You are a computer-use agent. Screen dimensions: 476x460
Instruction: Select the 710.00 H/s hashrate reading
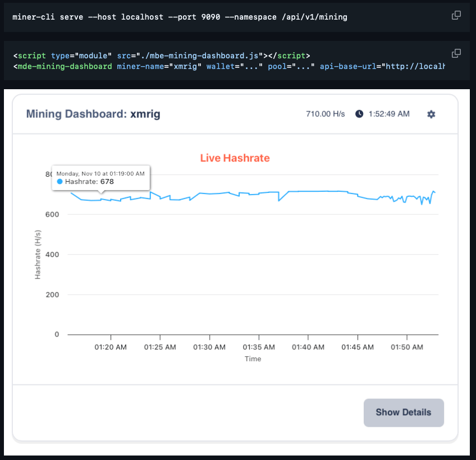click(325, 114)
